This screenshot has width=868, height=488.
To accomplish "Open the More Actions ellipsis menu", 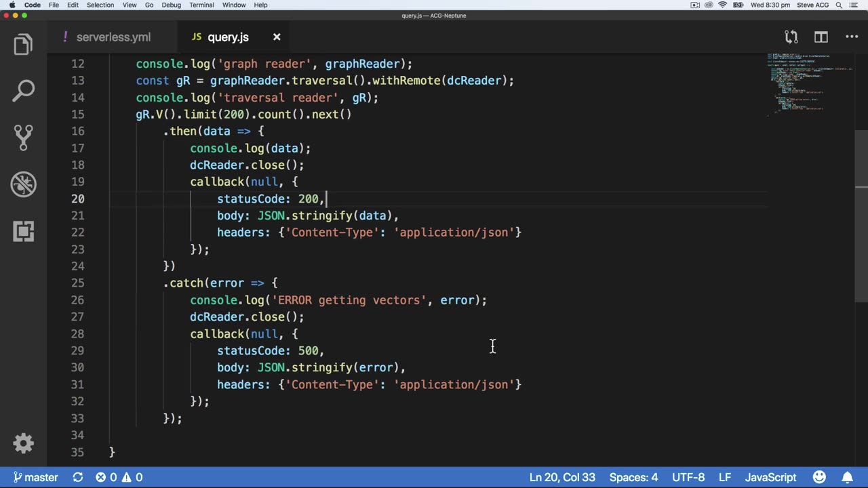I will pyautogui.click(x=852, y=37).
